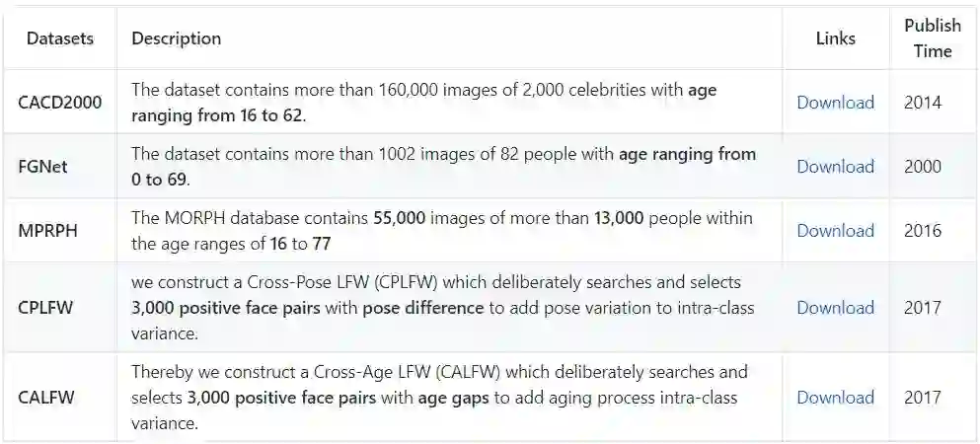Viewport: 980px width, 444px height.
Task: Click the CPLFW dataset name
Action: pos(45,308)
